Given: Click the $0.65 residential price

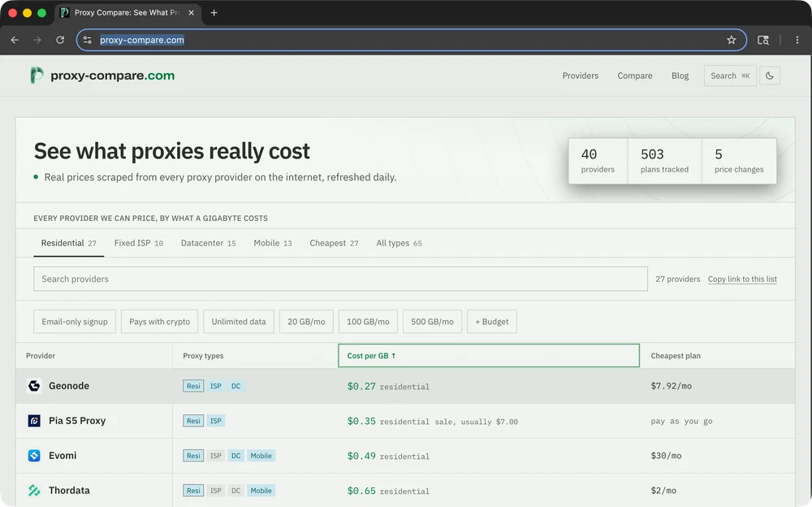Looking at the screenshot, I should coord(388,491).
